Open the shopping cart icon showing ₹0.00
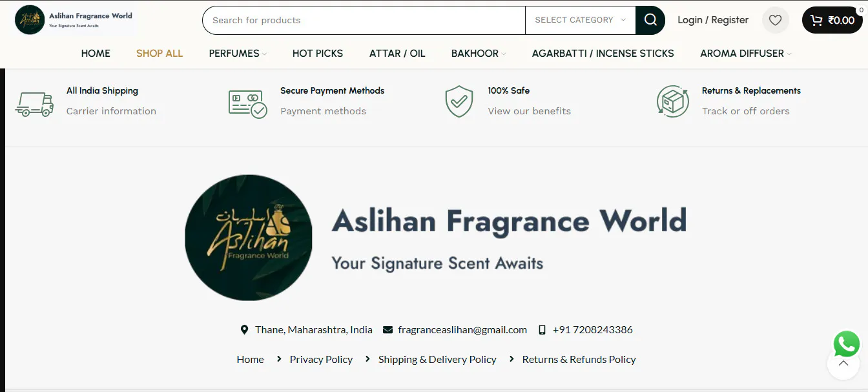The image size is (868, 392). pyautogui.click(x=832, y=20)
